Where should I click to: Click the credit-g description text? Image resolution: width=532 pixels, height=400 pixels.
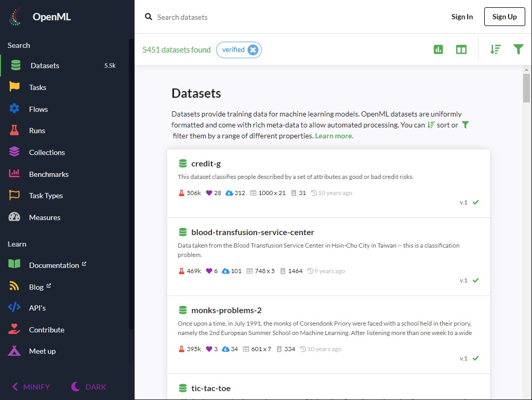296,176
